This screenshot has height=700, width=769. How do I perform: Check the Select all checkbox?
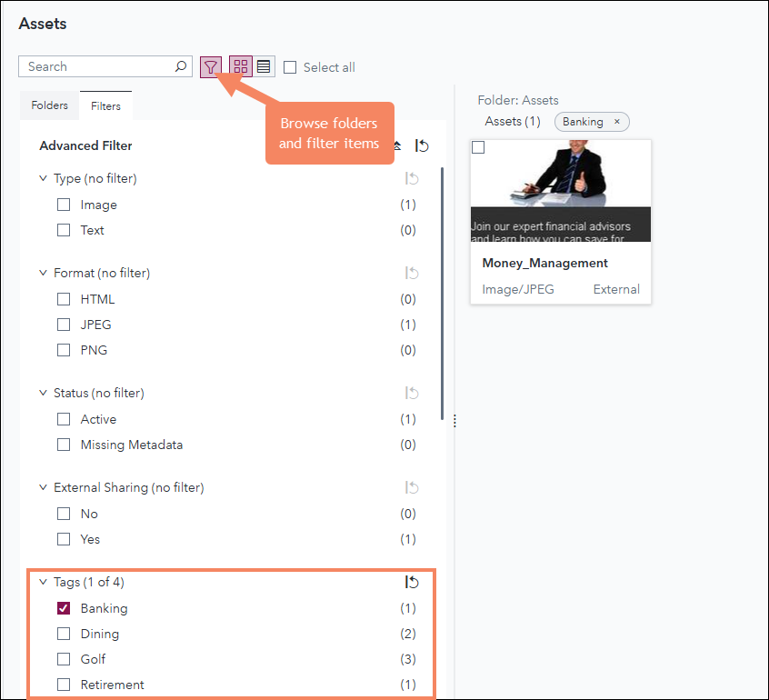pyautogui.click(x=290, y=67)
